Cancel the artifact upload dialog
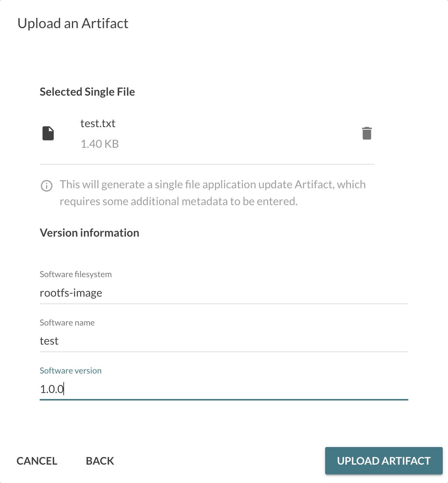Screen dimensions: 448x483 [36, 460]
